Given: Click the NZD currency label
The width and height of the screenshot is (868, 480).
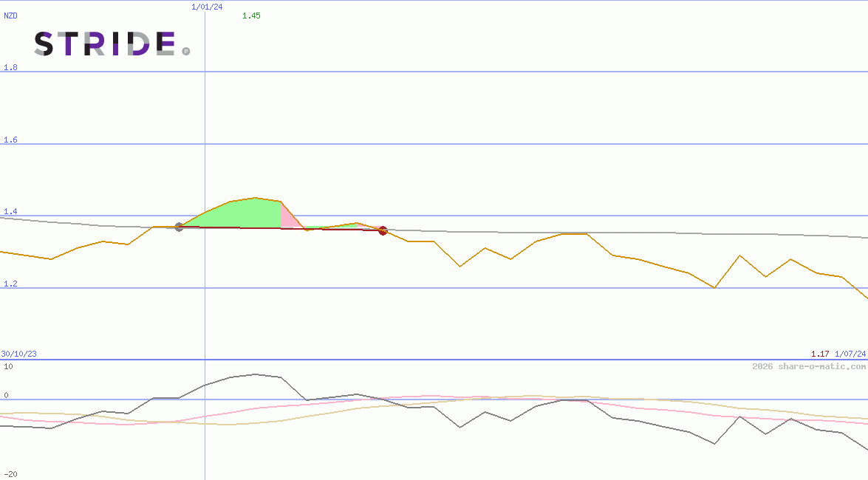Looking at the screenshot, I should [10, 16].
